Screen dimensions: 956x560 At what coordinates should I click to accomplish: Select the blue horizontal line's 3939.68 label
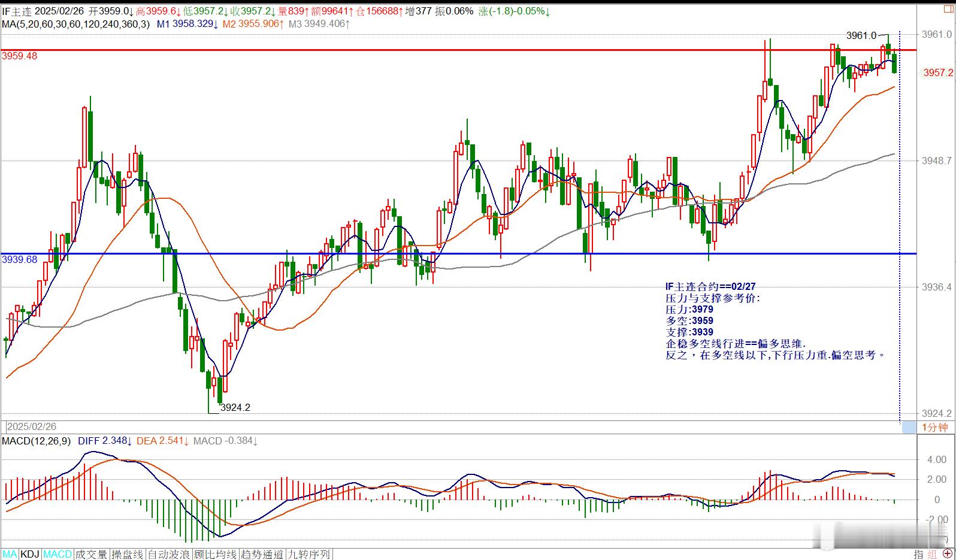pos(20,259)
